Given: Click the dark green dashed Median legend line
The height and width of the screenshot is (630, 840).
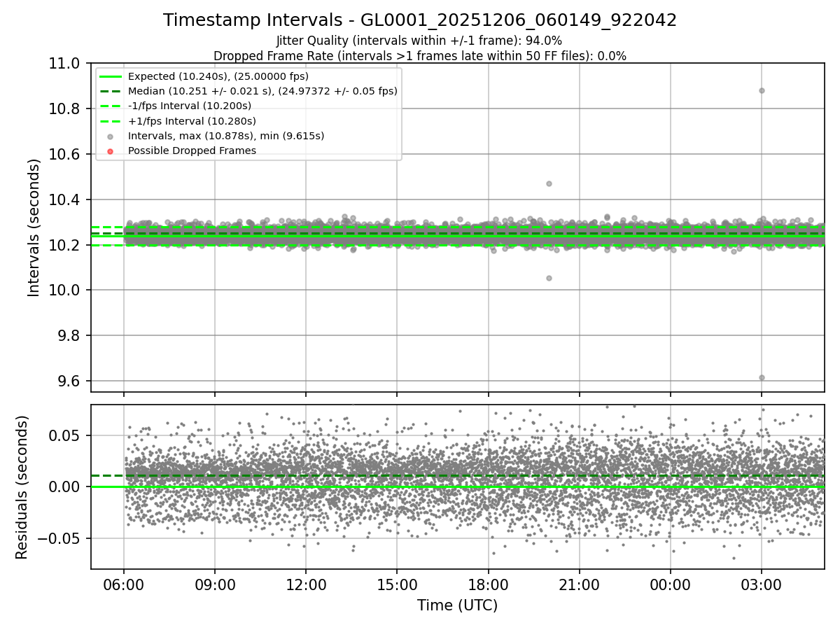Looking at the screenshot, I should pyautogui.click(x=111, y=91).
